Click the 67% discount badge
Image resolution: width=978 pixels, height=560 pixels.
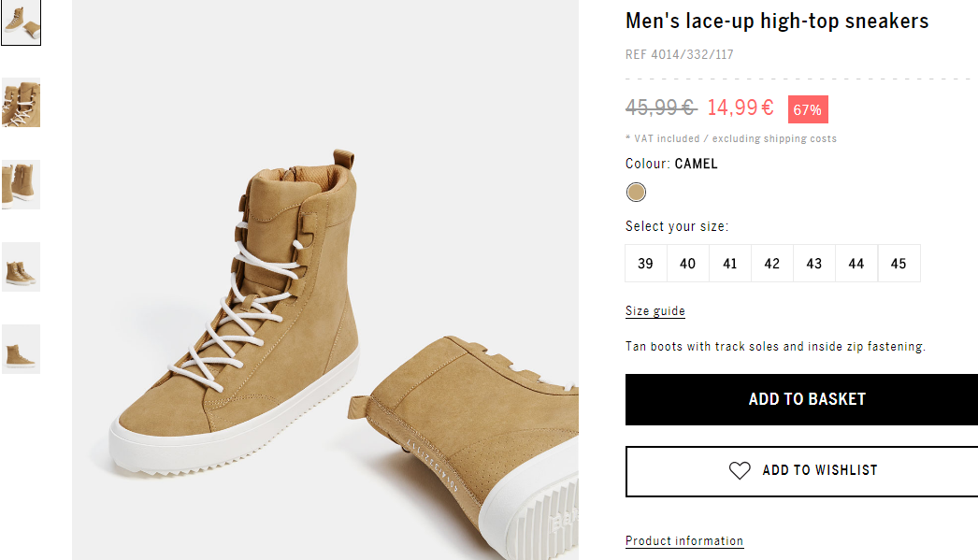coord(808,109)
